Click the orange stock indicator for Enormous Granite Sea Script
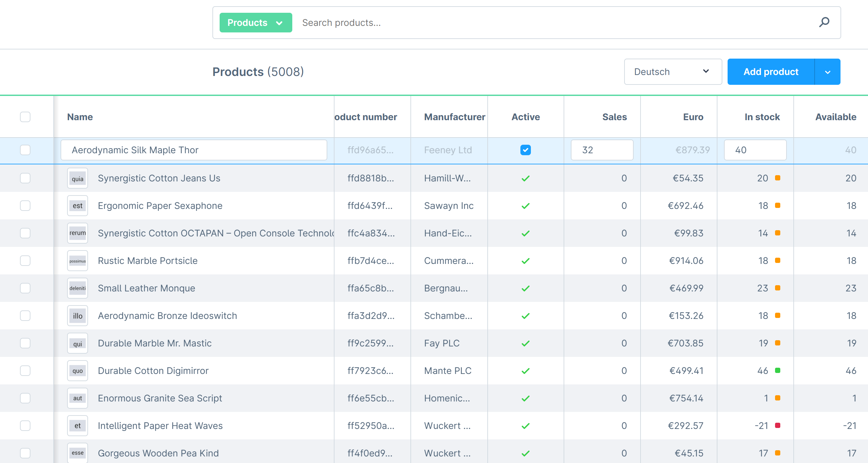 tap(777, 398)
